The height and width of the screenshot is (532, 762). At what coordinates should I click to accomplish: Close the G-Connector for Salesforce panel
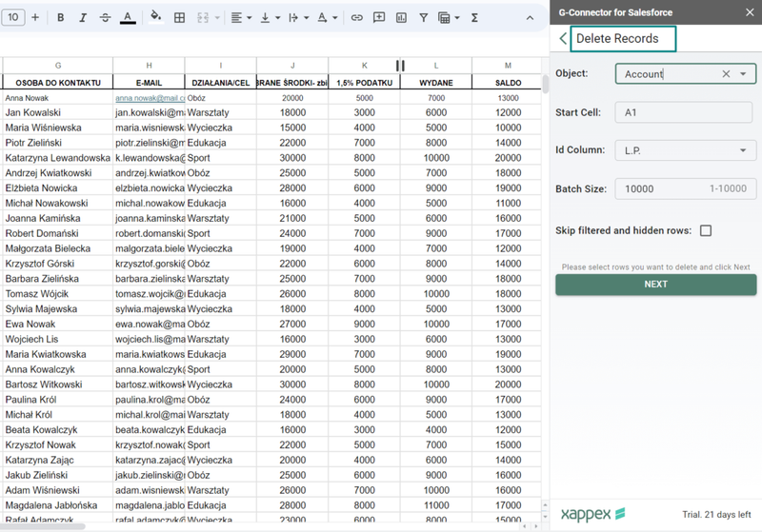click(750, 12)
